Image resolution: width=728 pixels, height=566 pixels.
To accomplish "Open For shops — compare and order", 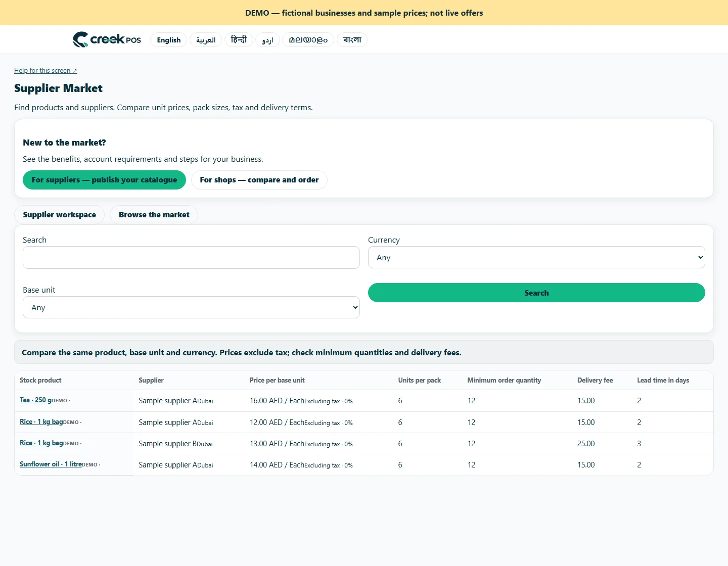I will tap(259, 180).
